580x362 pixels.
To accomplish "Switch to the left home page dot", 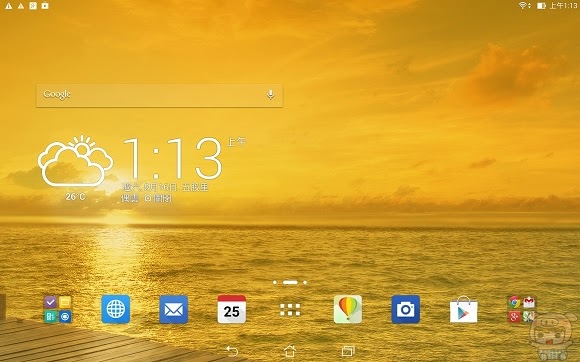I will [x=275, y=282].
